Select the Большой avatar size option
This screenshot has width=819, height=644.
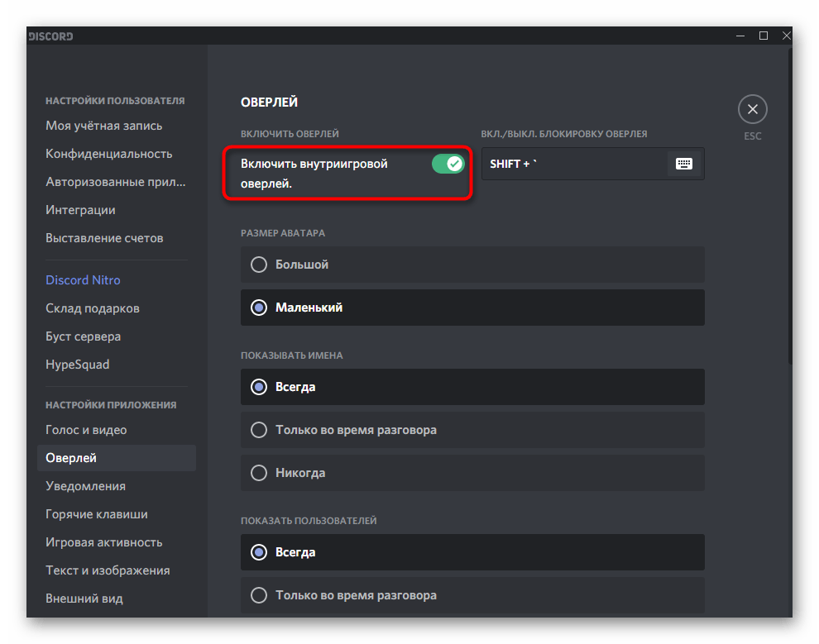[x=472, y=265]
